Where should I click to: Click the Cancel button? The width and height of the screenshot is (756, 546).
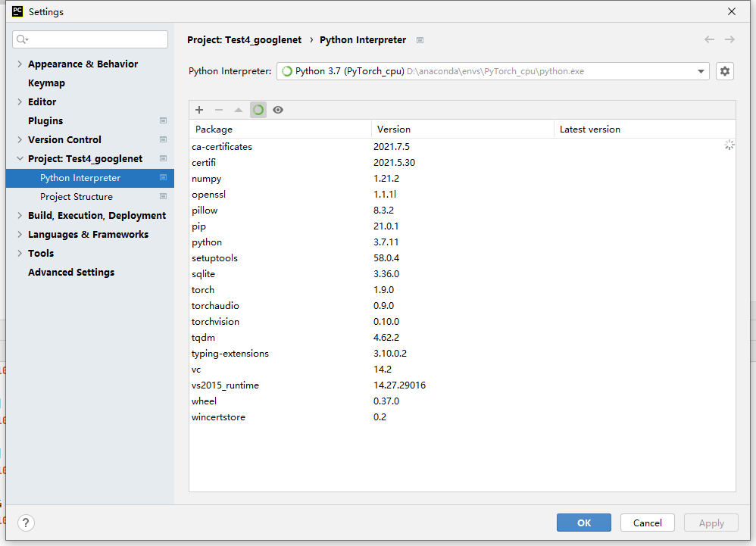(647, 523)
